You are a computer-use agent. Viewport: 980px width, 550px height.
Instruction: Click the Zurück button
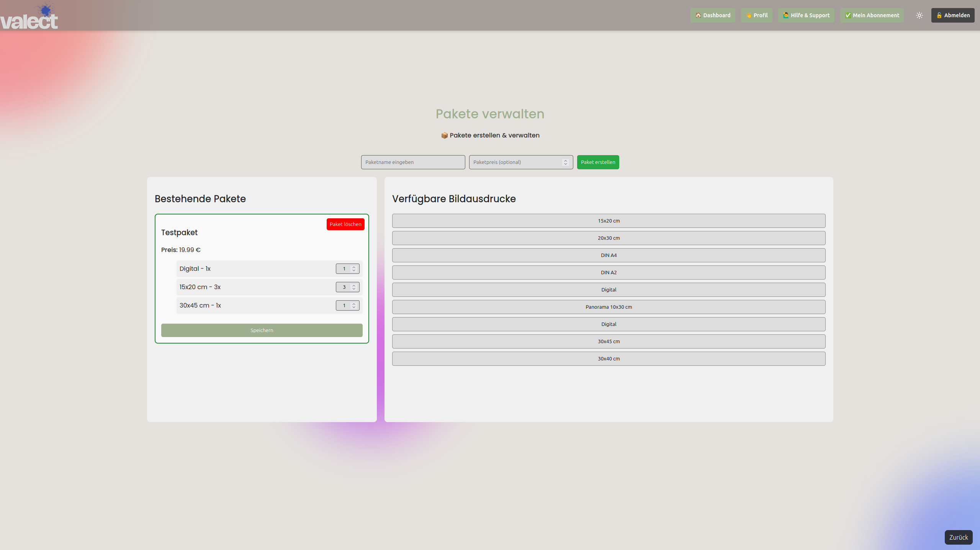pyautogui.click(x=958, y=537)
